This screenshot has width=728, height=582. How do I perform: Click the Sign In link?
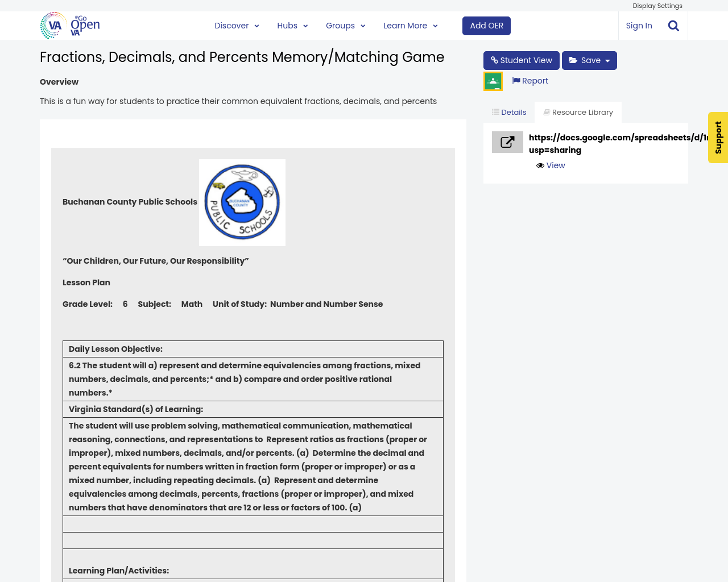click(x=639, y=26)
